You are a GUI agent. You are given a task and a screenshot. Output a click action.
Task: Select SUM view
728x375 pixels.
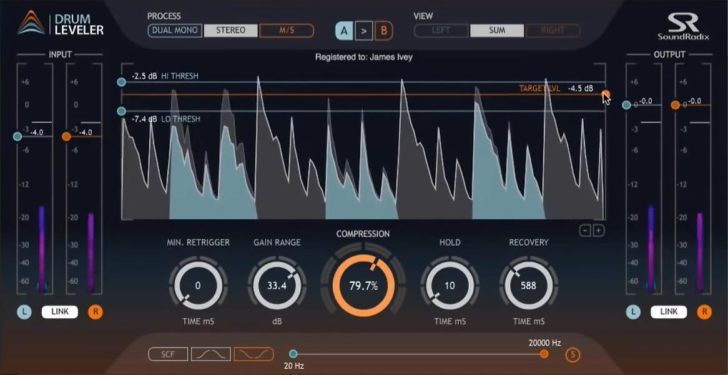[x=497, y=31]
